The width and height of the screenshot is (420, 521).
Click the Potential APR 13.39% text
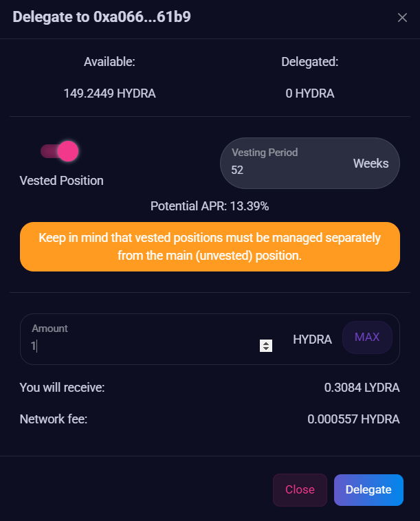click(x=210, y=206)
